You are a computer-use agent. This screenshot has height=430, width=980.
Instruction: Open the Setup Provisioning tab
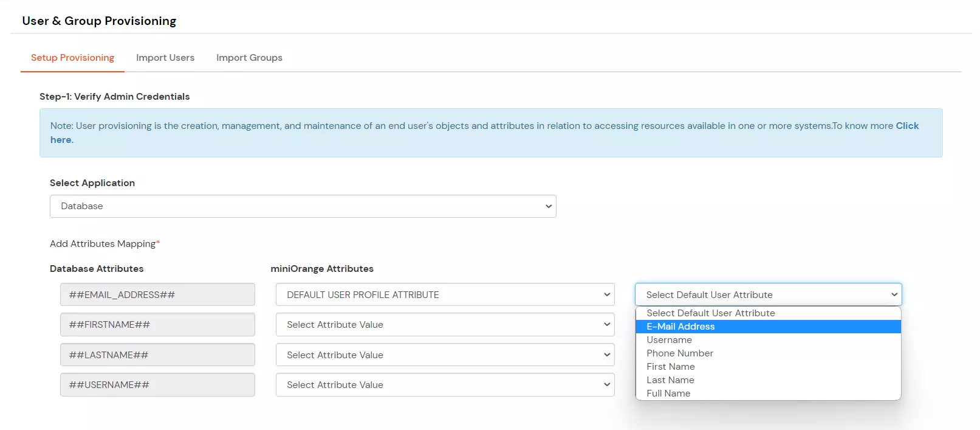[72, 58]
